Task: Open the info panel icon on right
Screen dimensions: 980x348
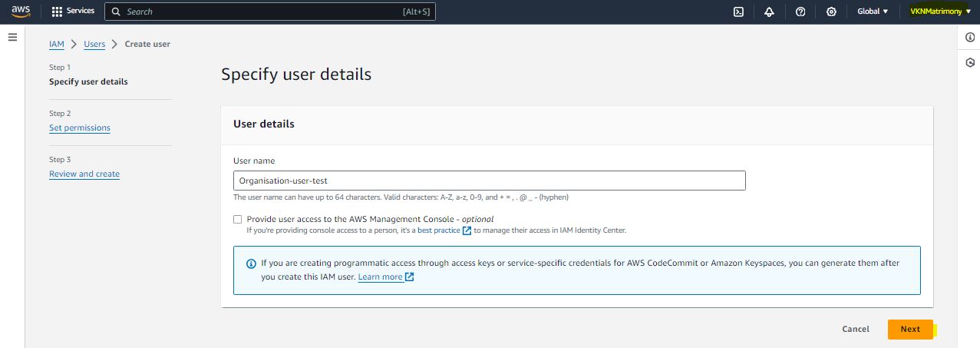Action: [x=970, y=38]
